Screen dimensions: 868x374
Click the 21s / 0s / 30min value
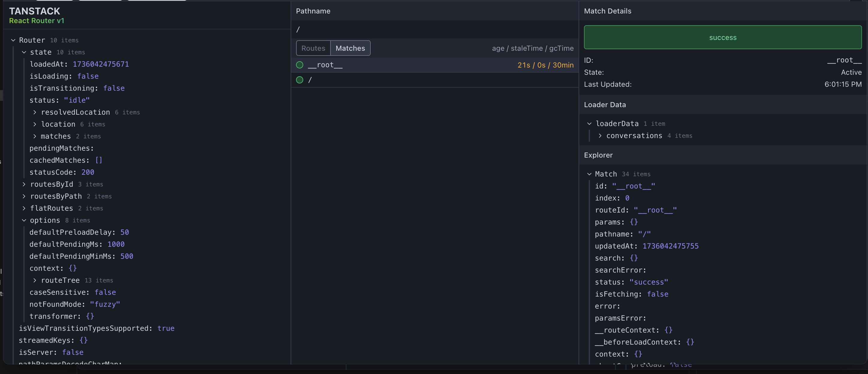tap(546, 65)
